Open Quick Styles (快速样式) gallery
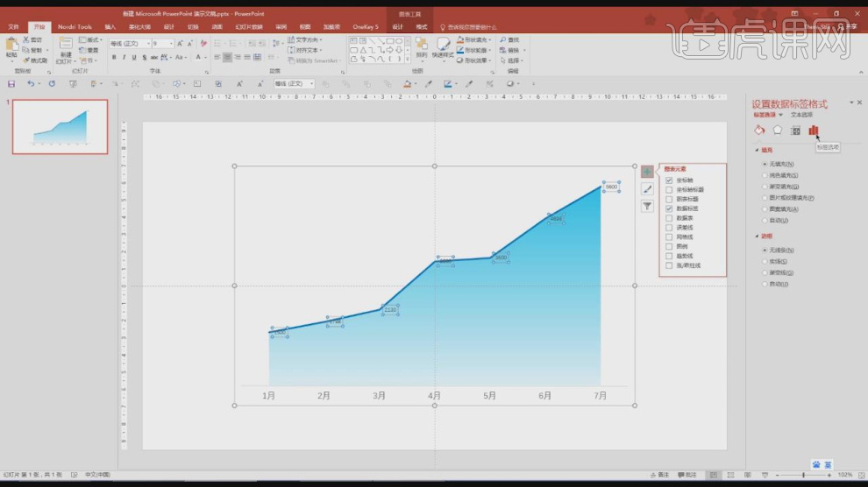868x487 pixels. click(x=442, y=47)
